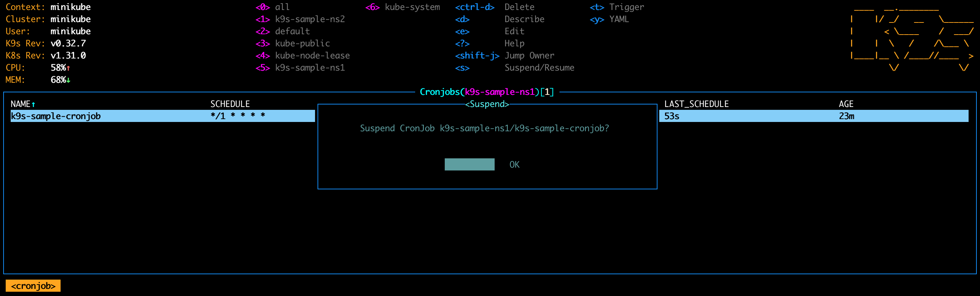The width and height of the screenshot is (980, 296).
Task: Click the LAST_SCHEDULE column header
Action: (696, 104)
